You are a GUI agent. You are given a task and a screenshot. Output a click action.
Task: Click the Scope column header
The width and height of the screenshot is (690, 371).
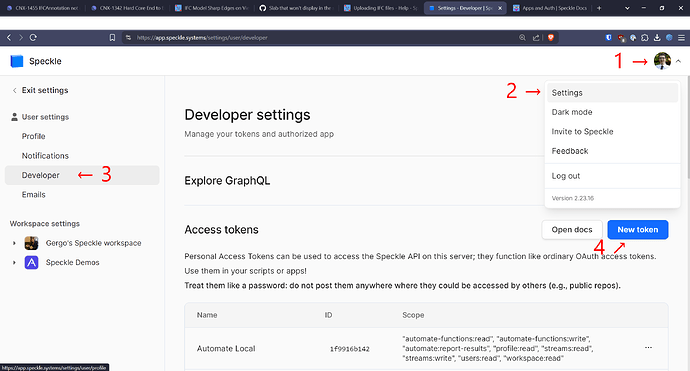(413, 315)
